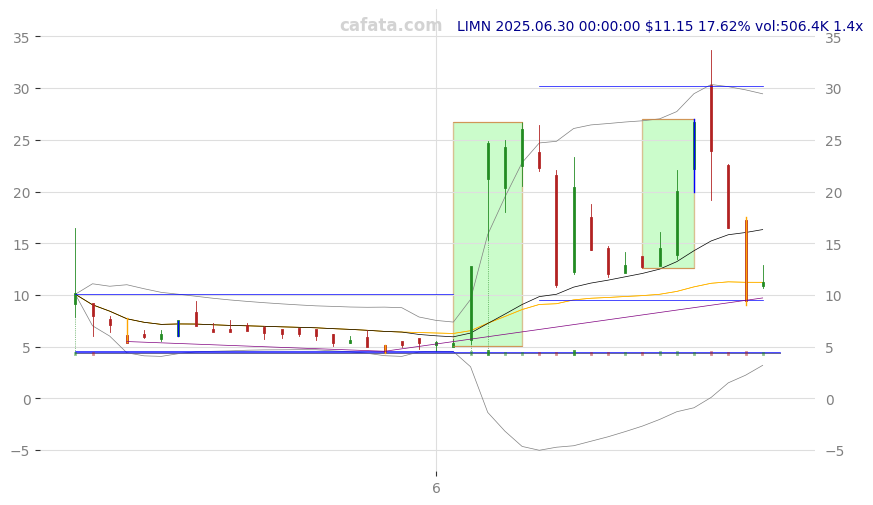Click the right axis label 0
Screen dimensions: 873x505
830,399
